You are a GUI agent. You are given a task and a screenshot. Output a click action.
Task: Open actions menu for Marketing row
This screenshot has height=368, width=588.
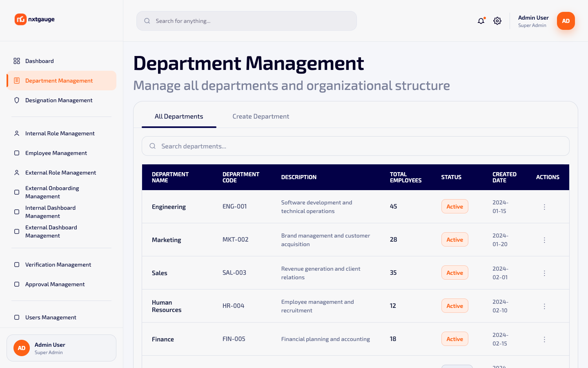coord(544,240)
